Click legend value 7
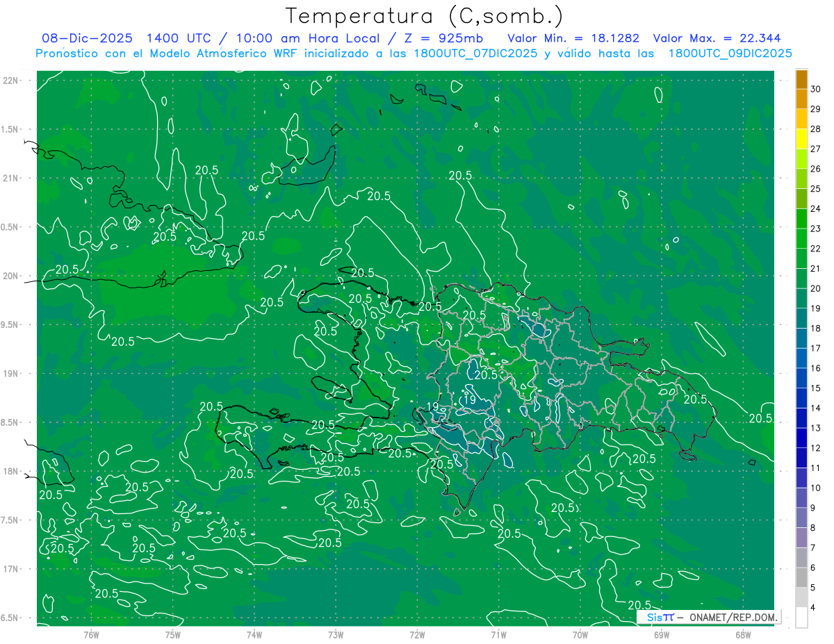Screen dimensions: 834x644 pyautogui.click(x=813, y=548)
